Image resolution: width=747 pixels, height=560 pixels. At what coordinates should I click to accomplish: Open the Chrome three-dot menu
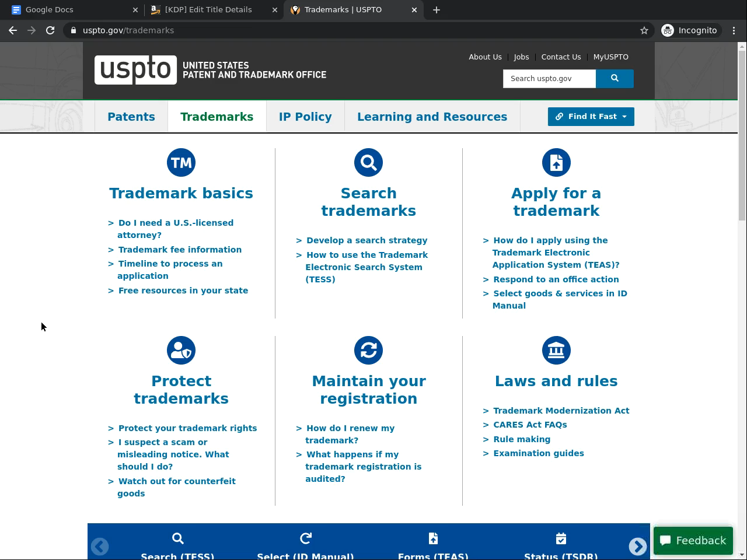coord(734,30)
